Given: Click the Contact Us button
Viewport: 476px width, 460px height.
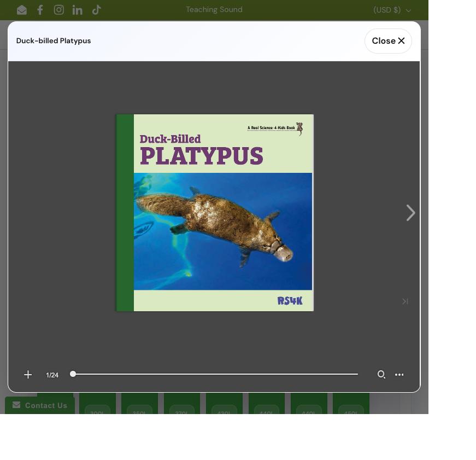Looking at the screenshot, I should coord(40,405).
